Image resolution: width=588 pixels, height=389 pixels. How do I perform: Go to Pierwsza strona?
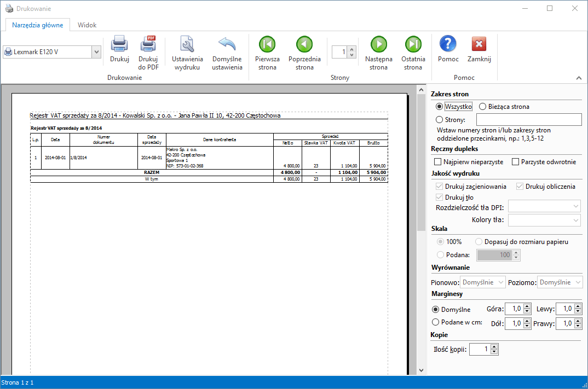pyautogui.click(x=267, y=45)
